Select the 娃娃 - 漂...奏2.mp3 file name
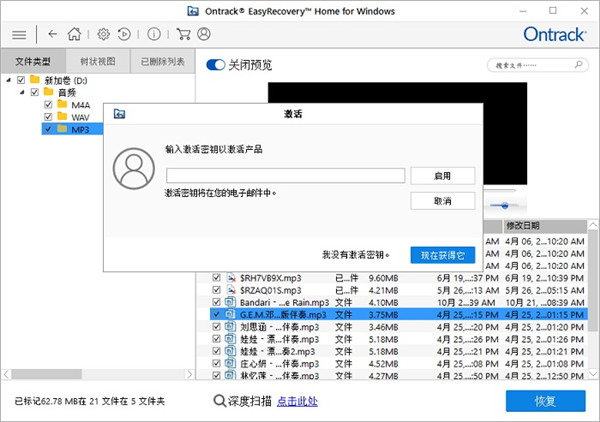The width and height of the screenshot is (600, 422). (x=277, y=351)
